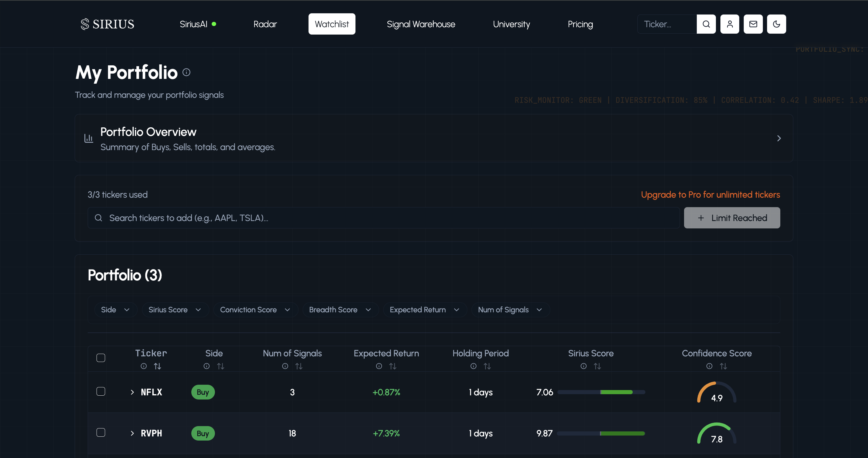The image size is (868, 458).
Task: Select the RVPH row checkbox
Action: pos(101,432)
